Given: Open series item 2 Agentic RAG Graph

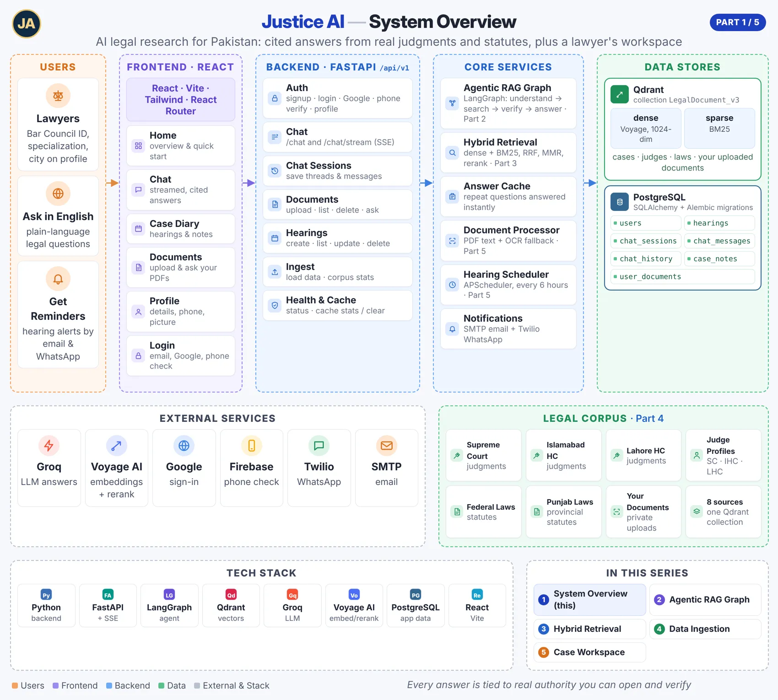Looking at the screenshot, I should pos(705,599).
